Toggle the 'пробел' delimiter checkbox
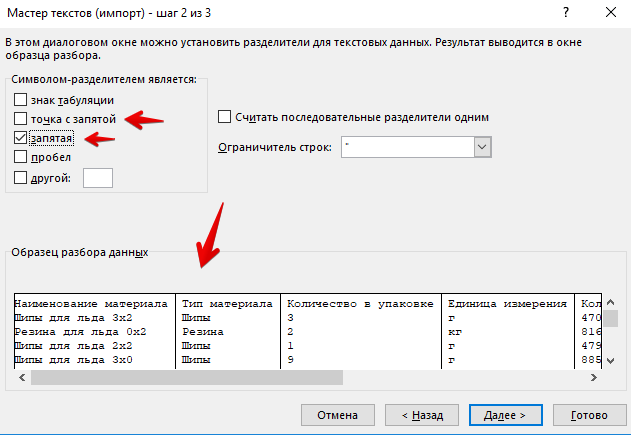The width and height of the screenshot is (631, 435). pos(21,157)
